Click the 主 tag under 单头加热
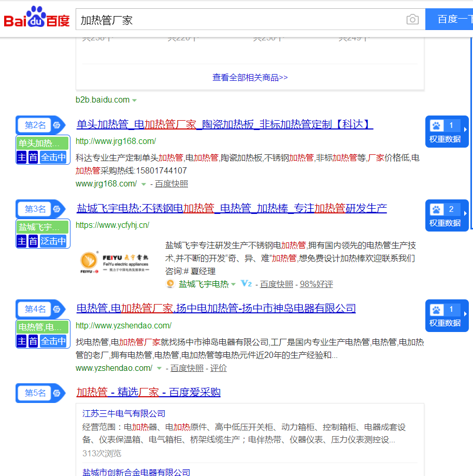The image size is (473, 476). point(22,157)
